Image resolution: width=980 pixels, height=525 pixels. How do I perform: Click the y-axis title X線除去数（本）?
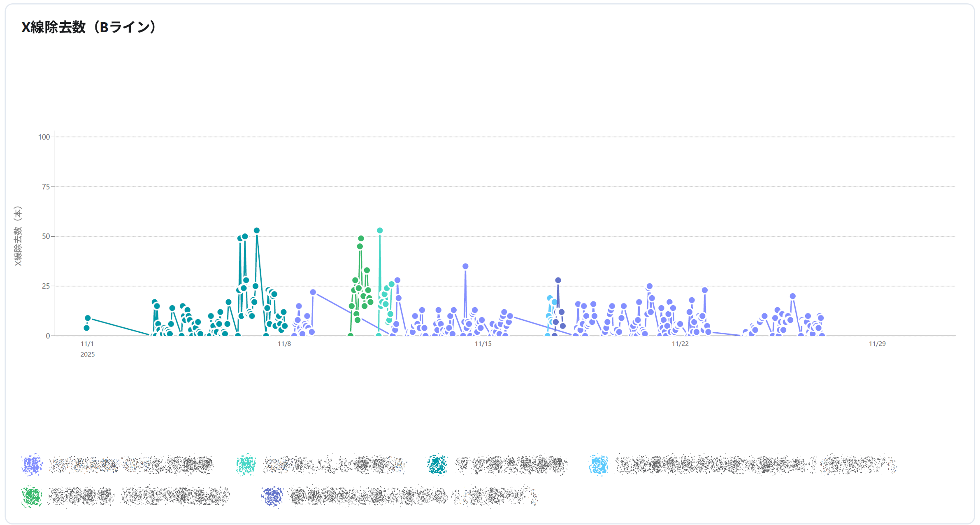pos(18,236)
